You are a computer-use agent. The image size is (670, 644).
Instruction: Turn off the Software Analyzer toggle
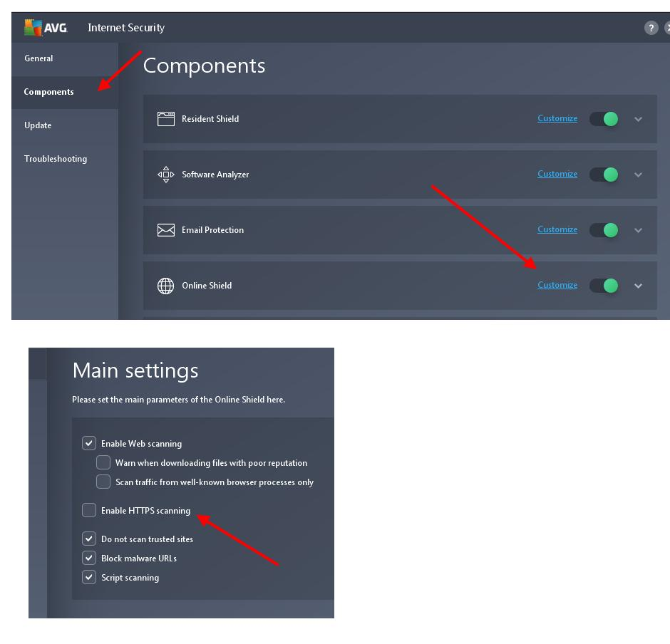(604, 175)
